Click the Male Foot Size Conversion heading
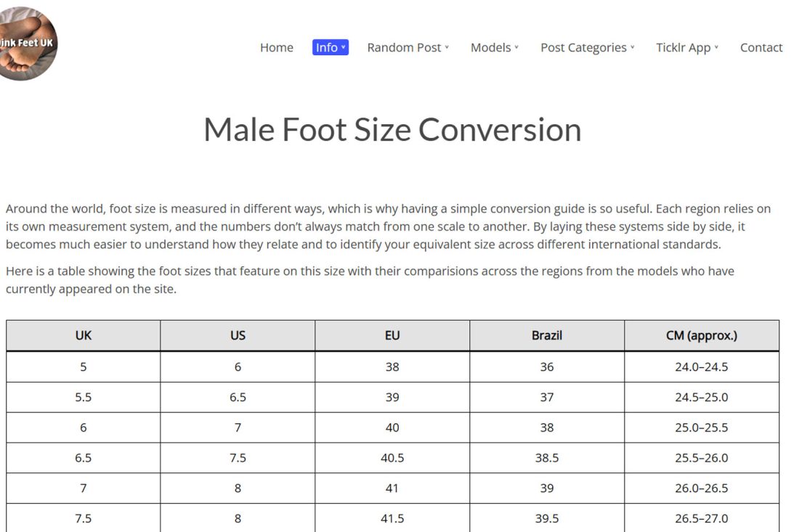Screen dimensions: 799x532 pyautogui.click(x=392, y=130)
